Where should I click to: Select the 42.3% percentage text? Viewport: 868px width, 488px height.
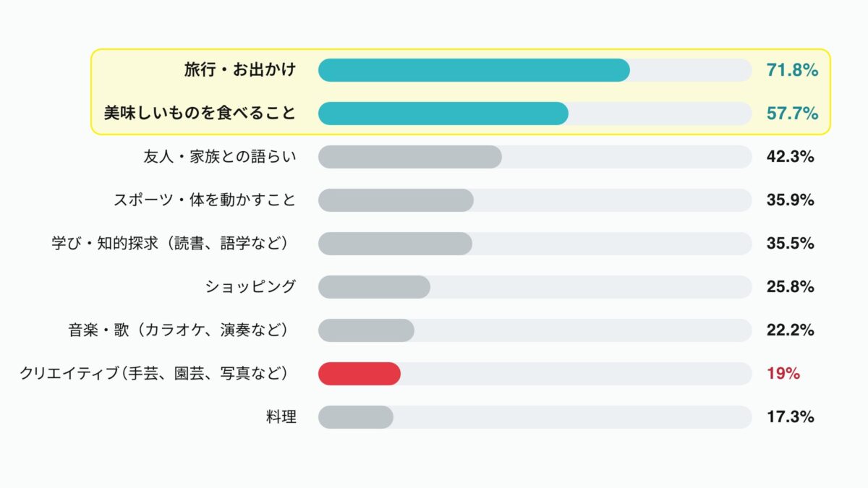tap(791, 157)
